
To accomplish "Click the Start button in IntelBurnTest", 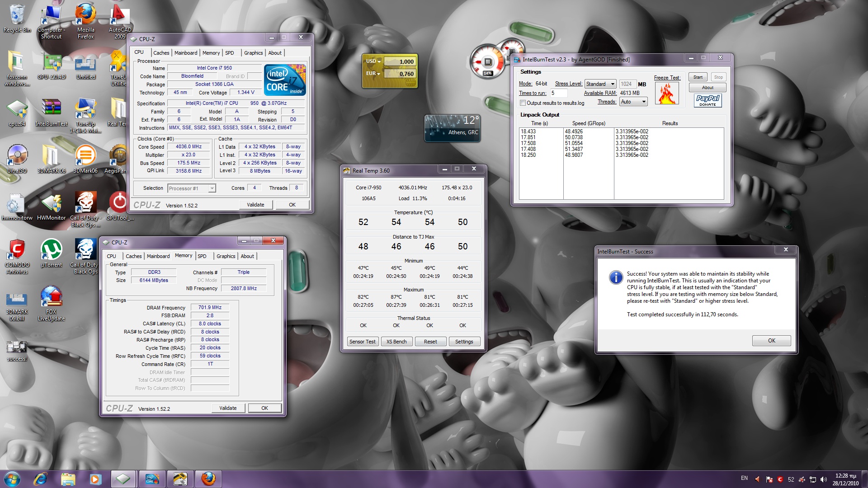I will coord(698,77).
